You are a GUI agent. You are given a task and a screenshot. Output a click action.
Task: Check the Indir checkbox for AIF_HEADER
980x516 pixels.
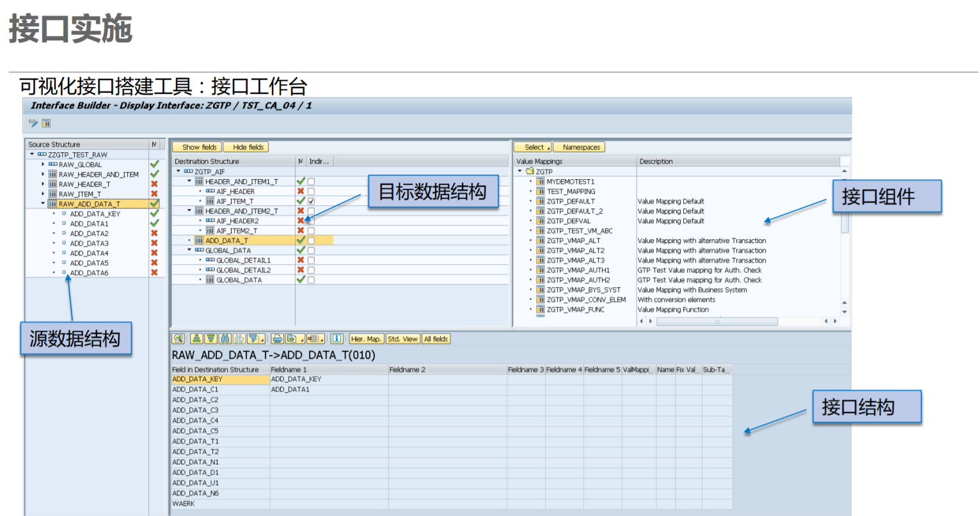click(x=310, y=191)
